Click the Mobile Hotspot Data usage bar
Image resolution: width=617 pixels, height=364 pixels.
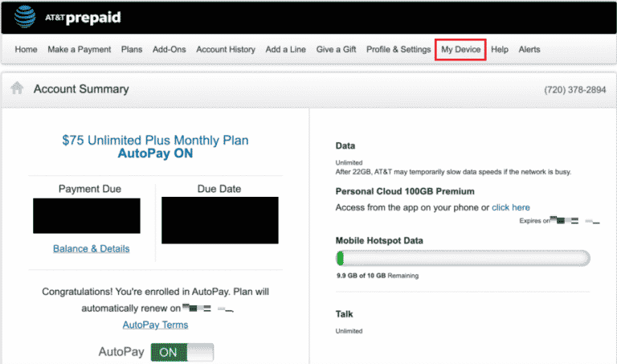[463, 259]
